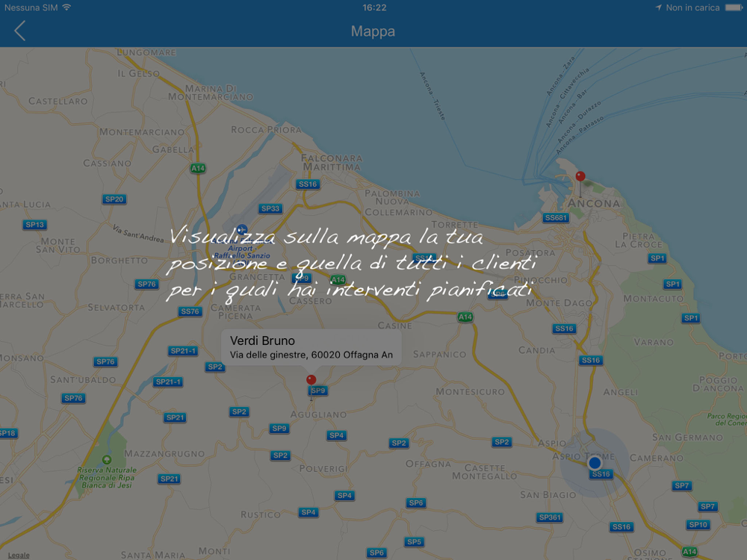The image size is (747, 560).
Task: Tap the Mappa title
Action: tap(373, 31)
